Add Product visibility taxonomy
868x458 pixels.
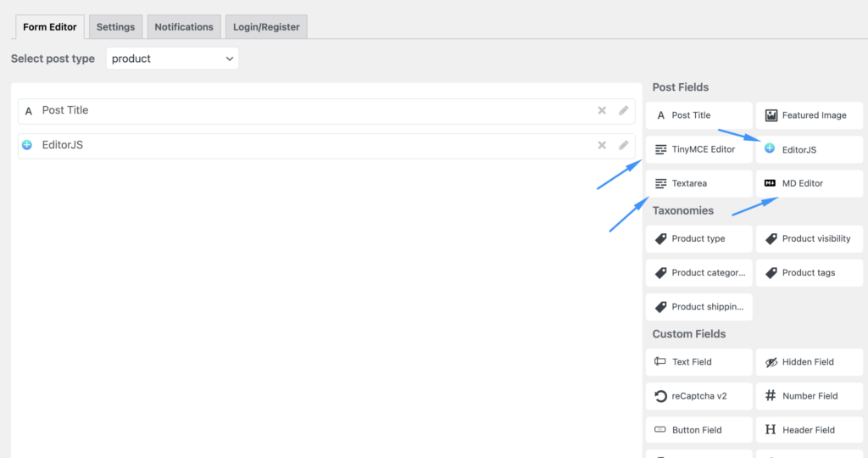[809, 239]
